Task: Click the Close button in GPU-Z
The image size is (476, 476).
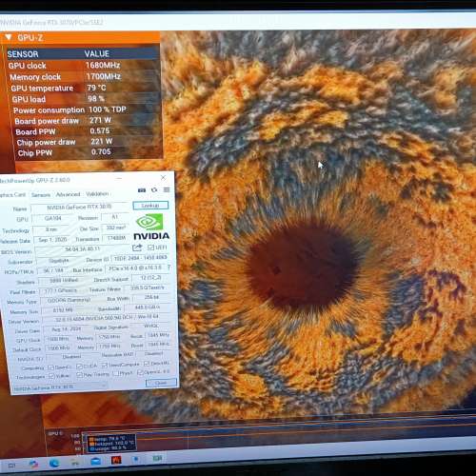Action: click(161, 383)
